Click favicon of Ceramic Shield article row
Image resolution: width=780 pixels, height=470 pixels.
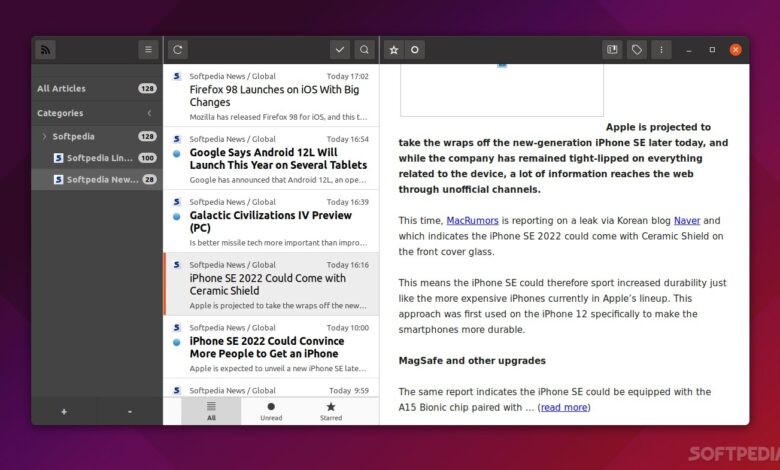(177, 265)
